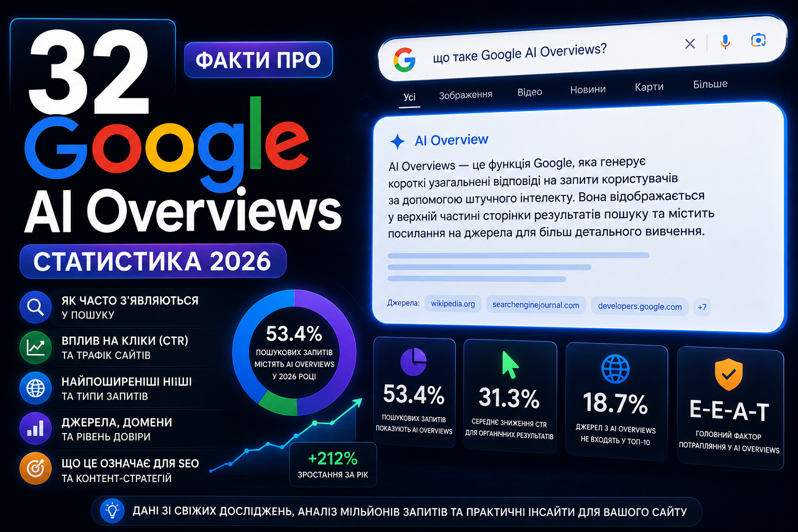Select the "Усі" search tab
The height and width of the screenshot is (532, 798).
[x=409, y=97]
